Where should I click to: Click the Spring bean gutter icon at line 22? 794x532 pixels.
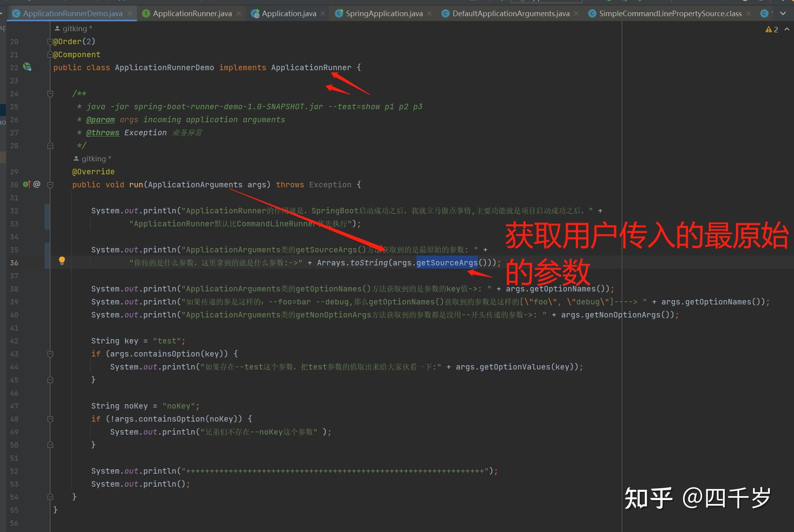[27, 67]
